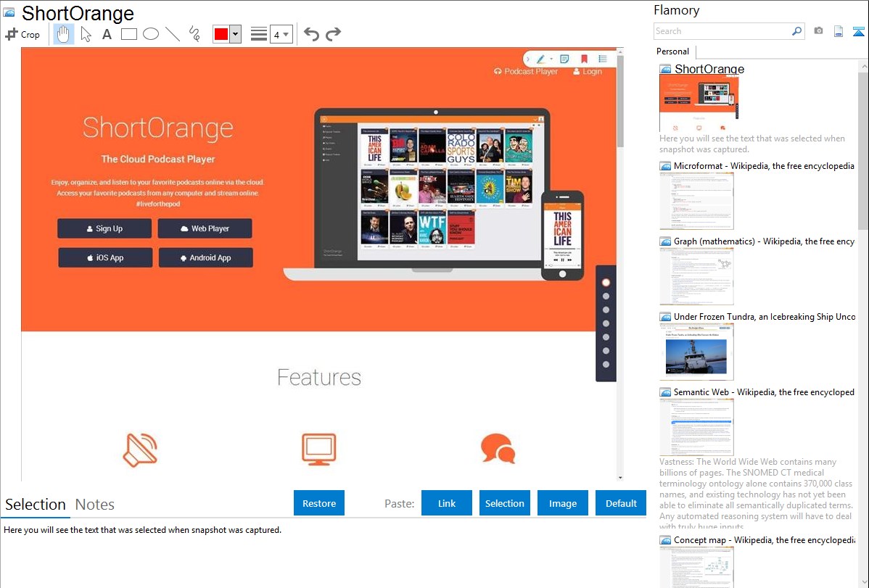Switch to the Notes tab

coord(95,505)
